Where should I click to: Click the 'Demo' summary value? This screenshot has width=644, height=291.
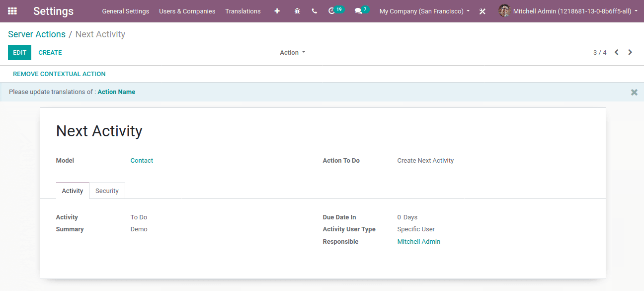(x=139, y=229)
